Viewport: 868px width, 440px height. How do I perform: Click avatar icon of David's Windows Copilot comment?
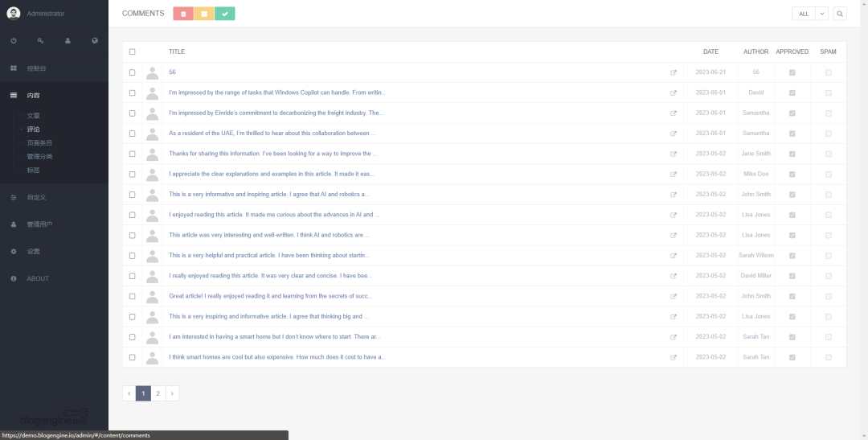tap(152, 93)
